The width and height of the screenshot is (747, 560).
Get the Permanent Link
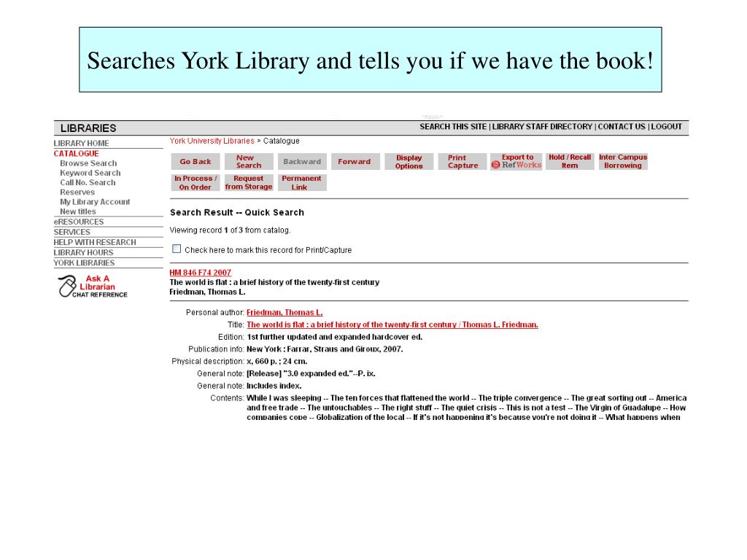pyautogui.click(x=302, y=183)
